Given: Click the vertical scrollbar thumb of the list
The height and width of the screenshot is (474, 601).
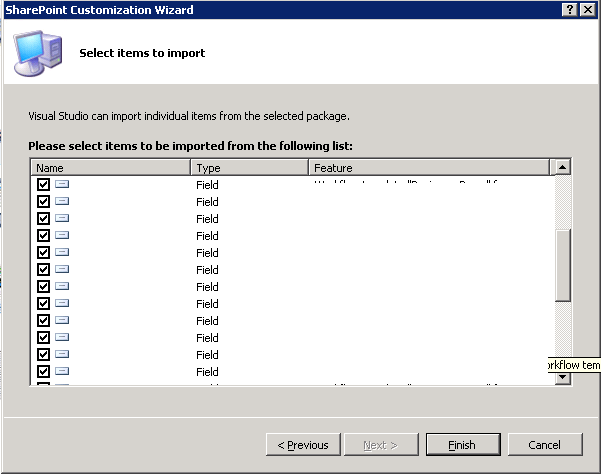Looking at the screenshot, I should [563, 264].
